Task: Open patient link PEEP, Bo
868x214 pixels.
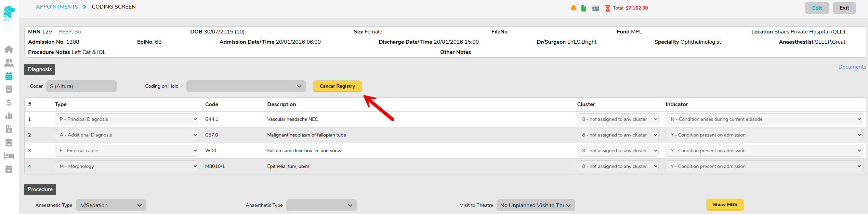Action: [x=70, y=32]
